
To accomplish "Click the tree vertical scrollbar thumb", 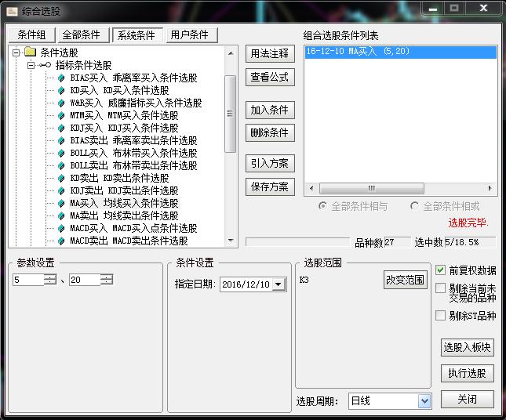I will pos(231,114).
